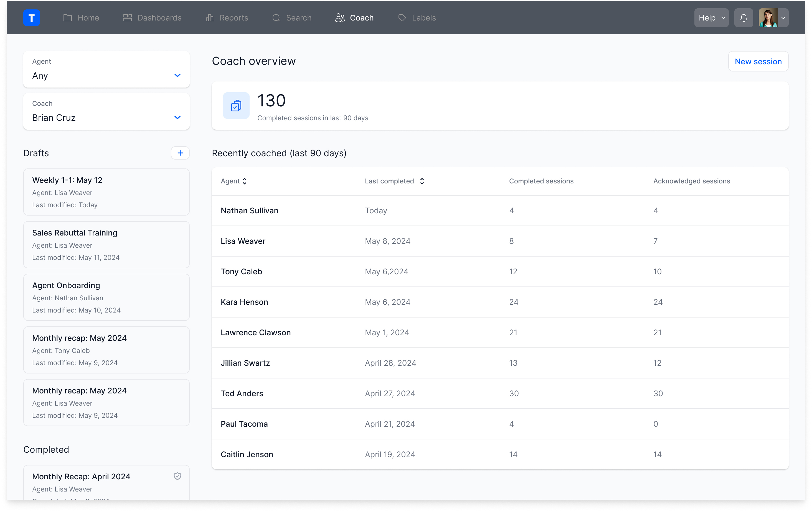Image resolution: width=812 pixels, height=512 pixels.
Task: Click the Labels tag icon
Action: [402, 18]
